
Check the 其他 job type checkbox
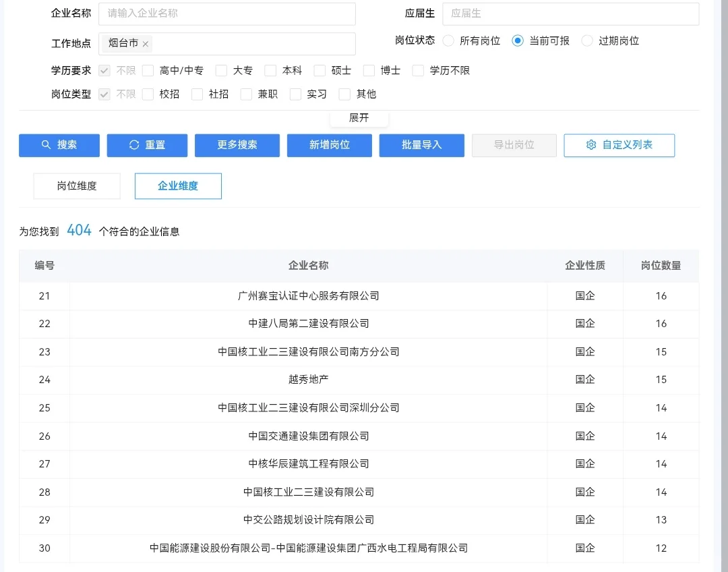[x=345, y=94]
